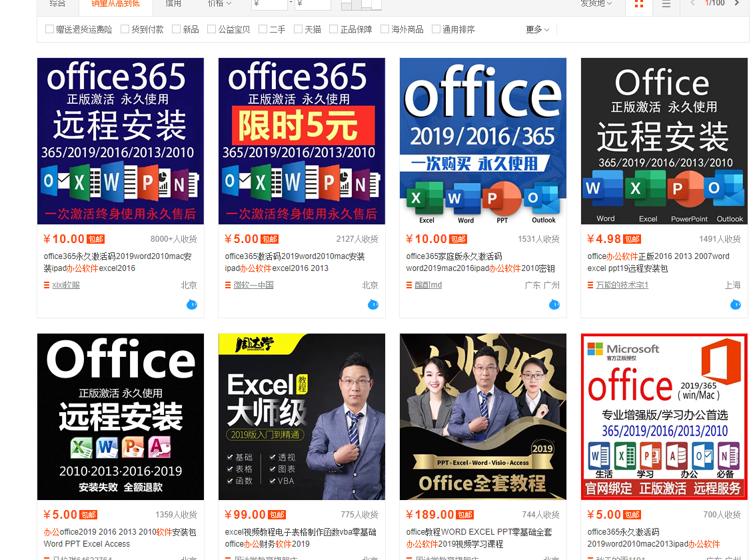Click the ¥189.00 price text
The width and height of the screenshot is (751, 560).
point(430,515)
